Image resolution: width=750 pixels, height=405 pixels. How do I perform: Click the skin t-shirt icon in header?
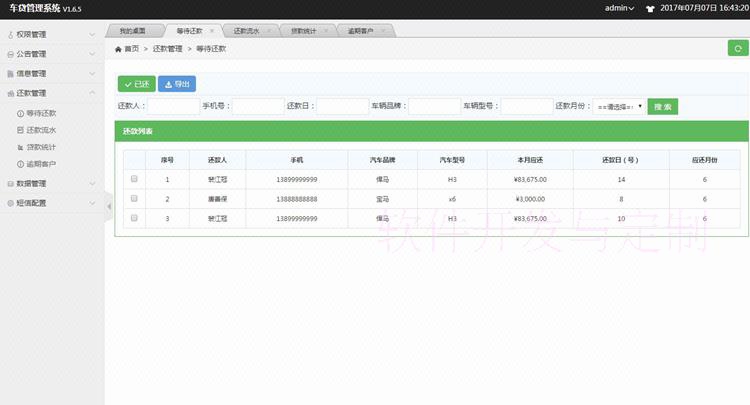[650, 9]
